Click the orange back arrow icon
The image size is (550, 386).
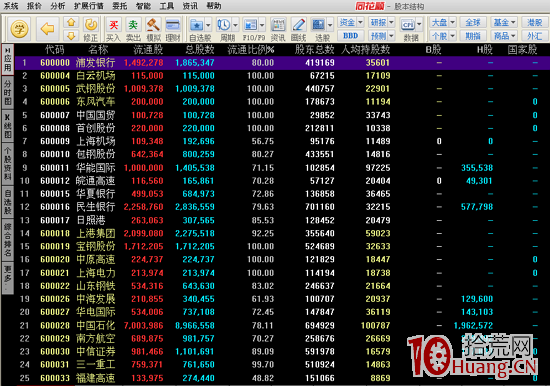coord(47,28)
